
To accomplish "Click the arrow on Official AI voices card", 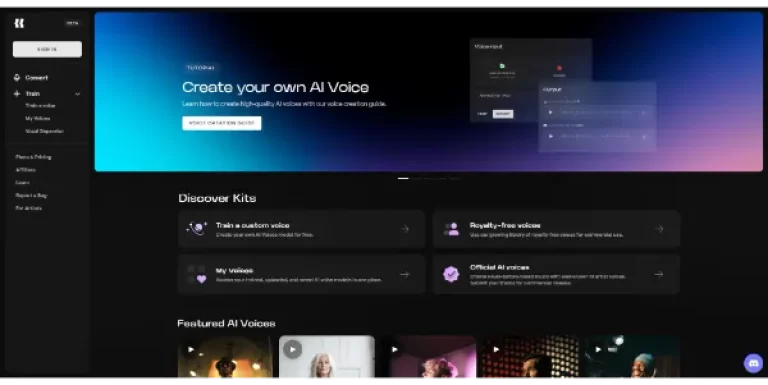I will click(x=659, y=274).
